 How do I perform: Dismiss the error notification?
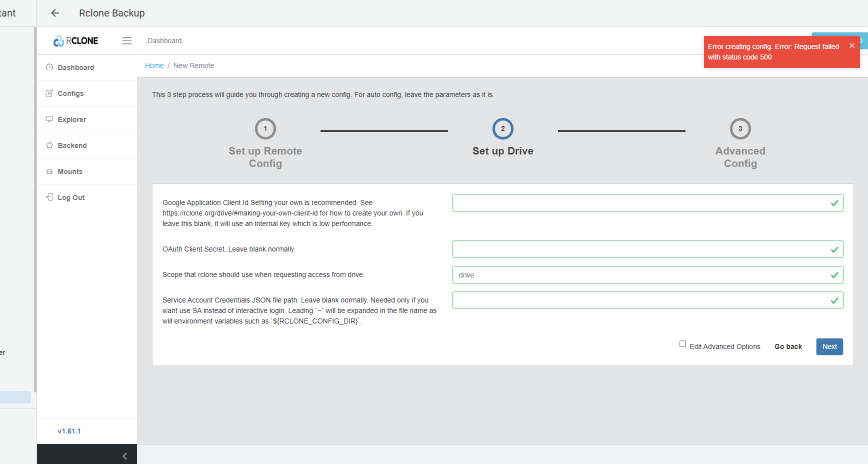[852, 45]
